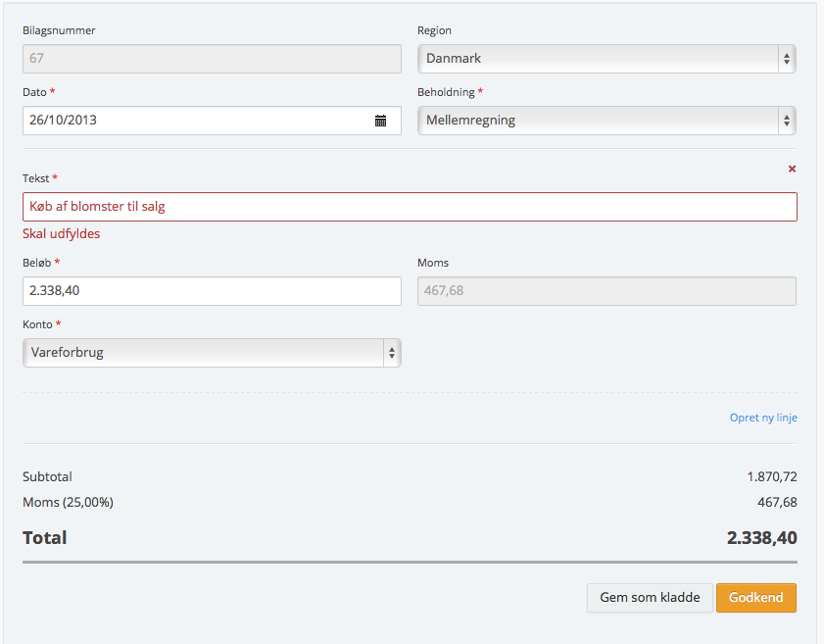This screenshot has height=644, width=824.
Task: Approve with the orange Godkend button
Action: click(x=755, y=598)
